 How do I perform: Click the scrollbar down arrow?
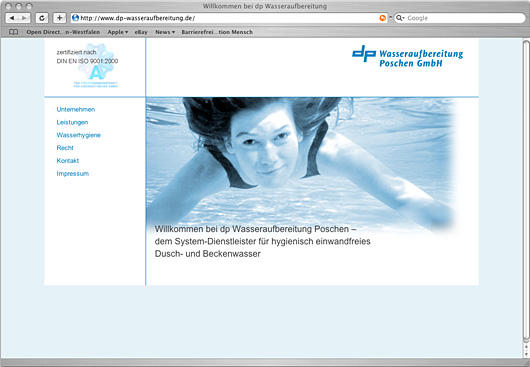(526, 353)
